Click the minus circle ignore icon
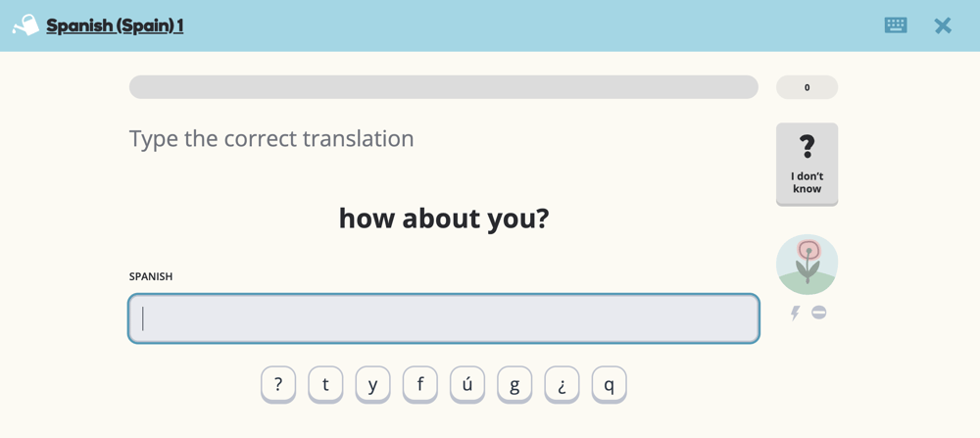 click(x=819, y=313)
